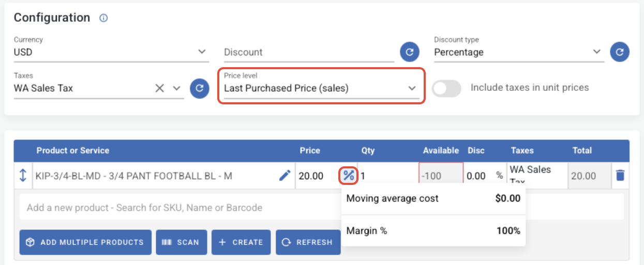644x265 pixels.
Task: Click the Configuration info icon
Action: [103, 18]
